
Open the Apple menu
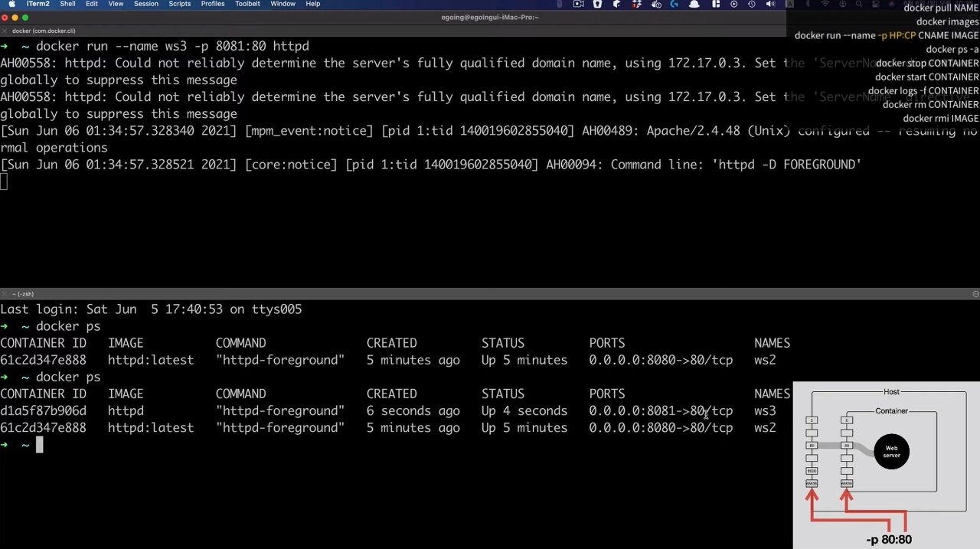coord(11,4)
